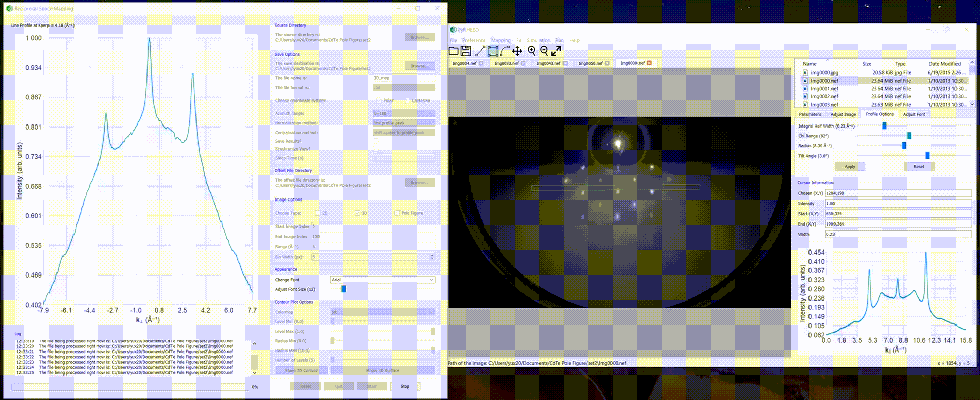
Task: Click the Chosen (X,Y) input field
Action: point(898,193)
